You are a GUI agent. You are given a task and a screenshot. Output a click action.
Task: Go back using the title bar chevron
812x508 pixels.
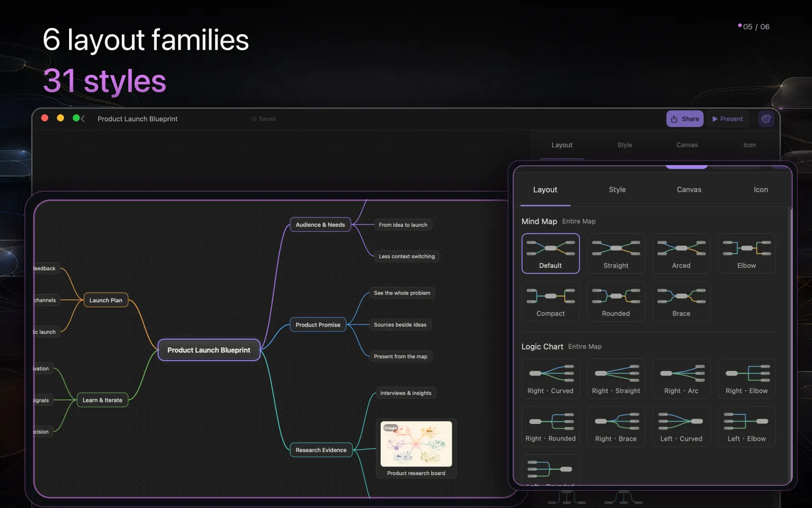click(83, 119)
